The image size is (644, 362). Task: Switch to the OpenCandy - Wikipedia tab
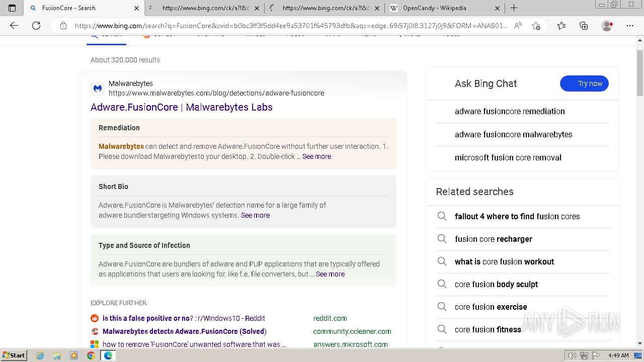[446, 8]
